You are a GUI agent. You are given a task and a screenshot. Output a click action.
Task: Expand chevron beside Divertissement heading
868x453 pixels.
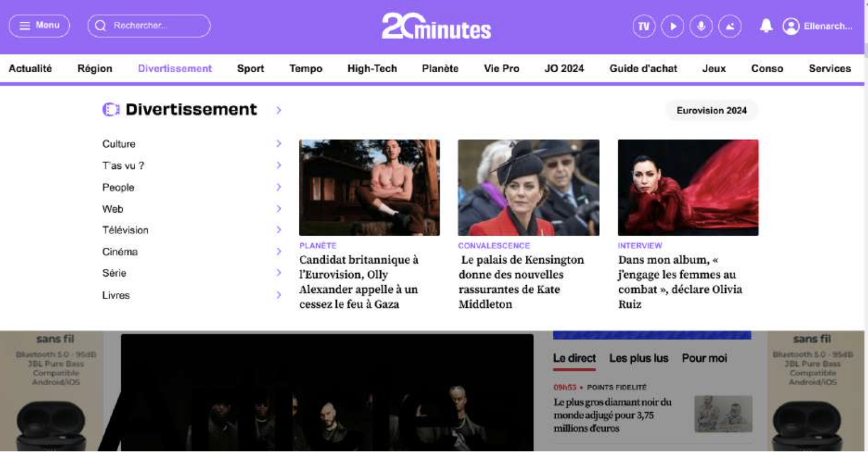279,110
